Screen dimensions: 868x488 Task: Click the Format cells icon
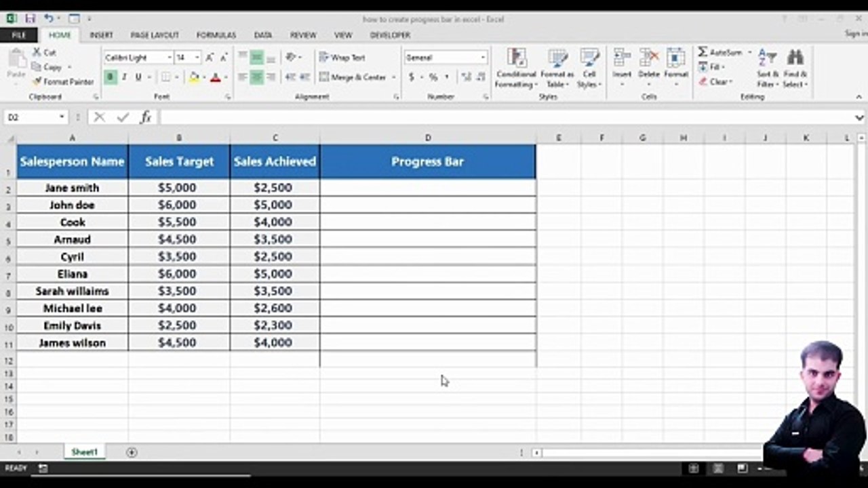(675, 58)
